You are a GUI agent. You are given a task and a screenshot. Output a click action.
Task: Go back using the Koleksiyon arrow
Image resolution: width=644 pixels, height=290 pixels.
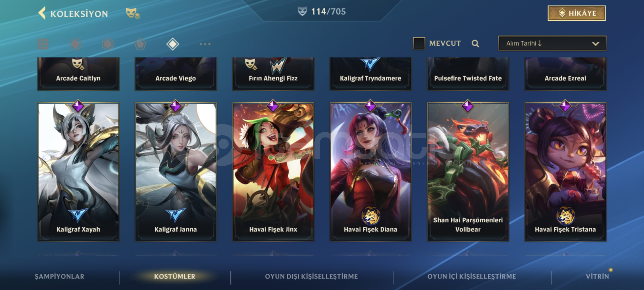coord(42,13)
